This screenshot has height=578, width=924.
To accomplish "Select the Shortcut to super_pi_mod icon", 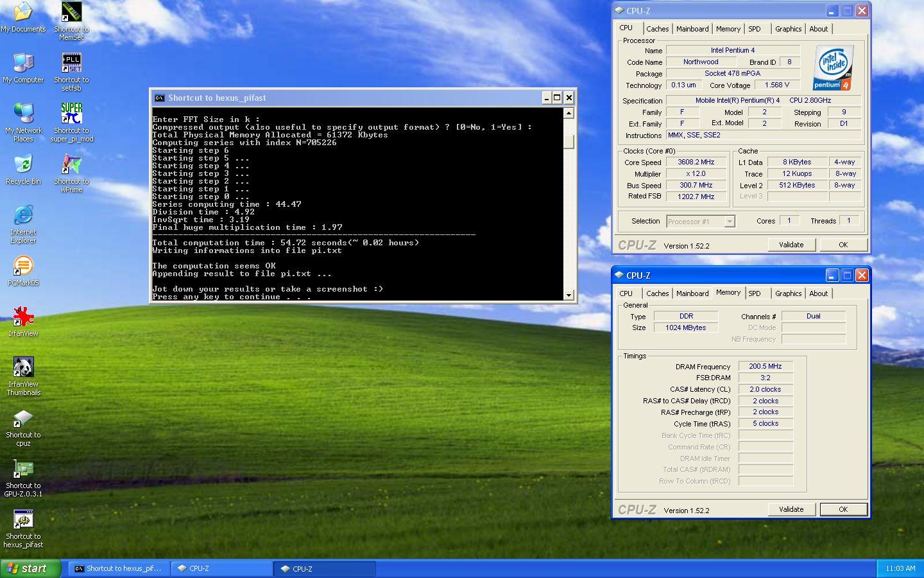I will [x=71, y=123].
